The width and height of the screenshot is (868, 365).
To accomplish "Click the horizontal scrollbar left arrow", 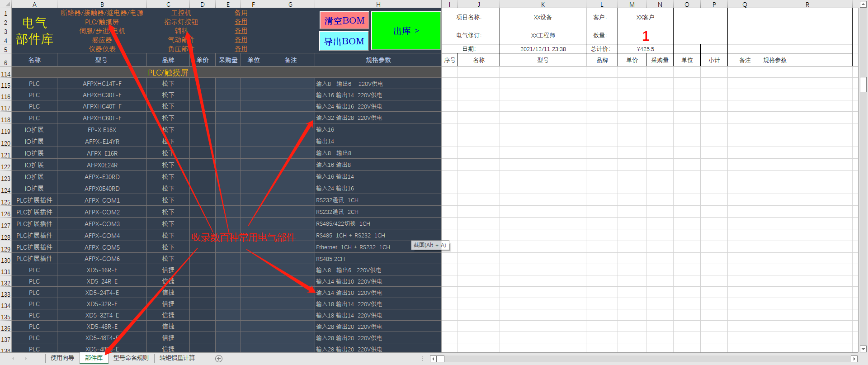I will click(433, 359).
